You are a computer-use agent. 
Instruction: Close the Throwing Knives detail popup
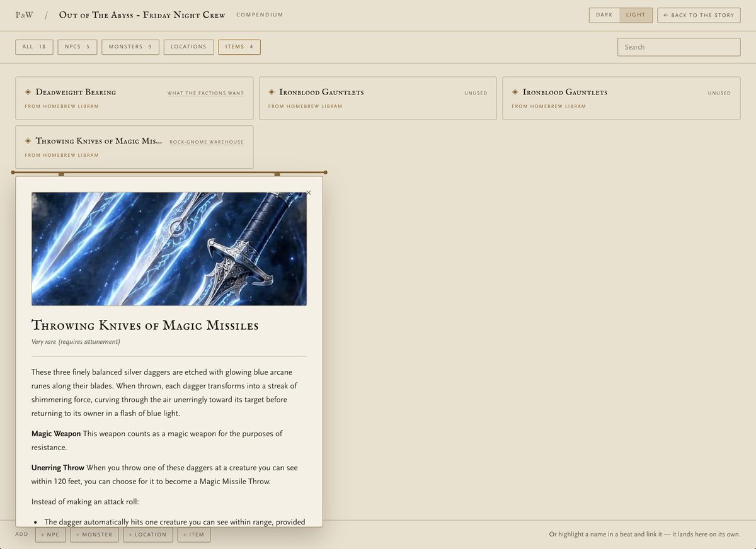[308, 193]
